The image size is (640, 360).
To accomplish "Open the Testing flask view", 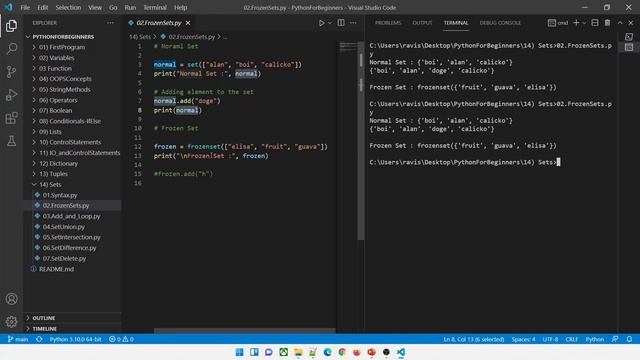I will 11,141.
